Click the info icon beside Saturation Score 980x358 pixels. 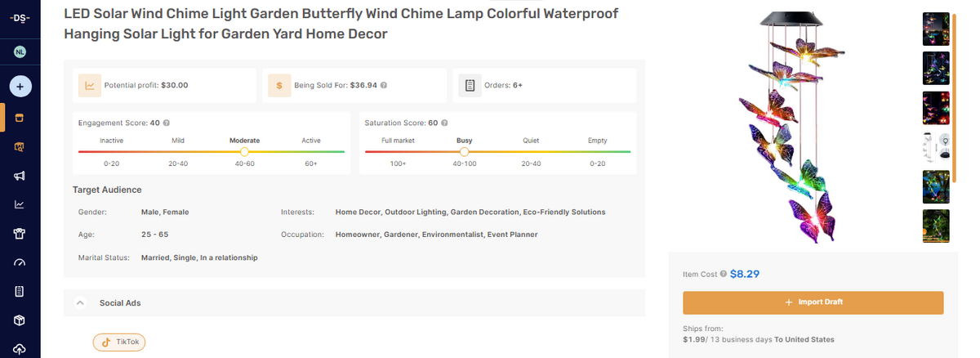coord(445,123)
